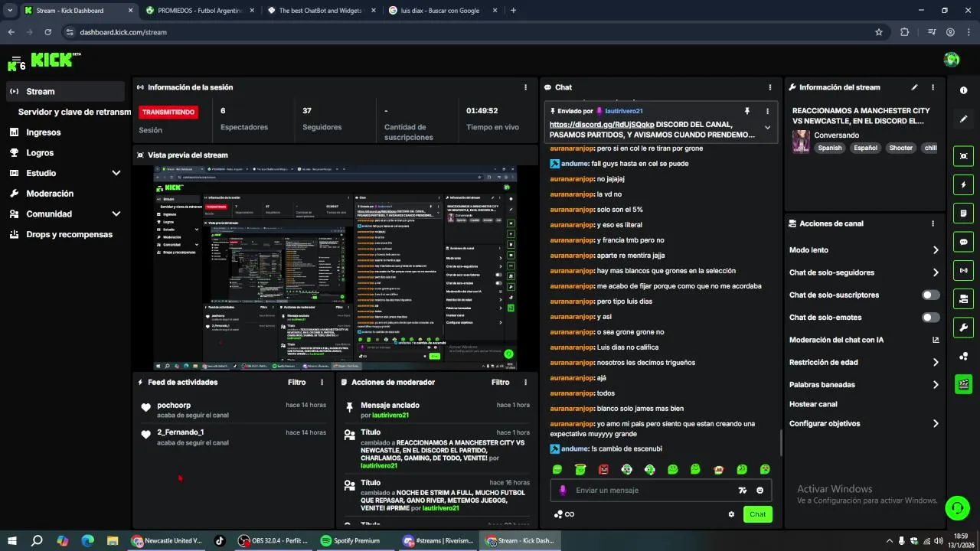Toggle Chat de solo-suscriptores switch

coord(931,295)
